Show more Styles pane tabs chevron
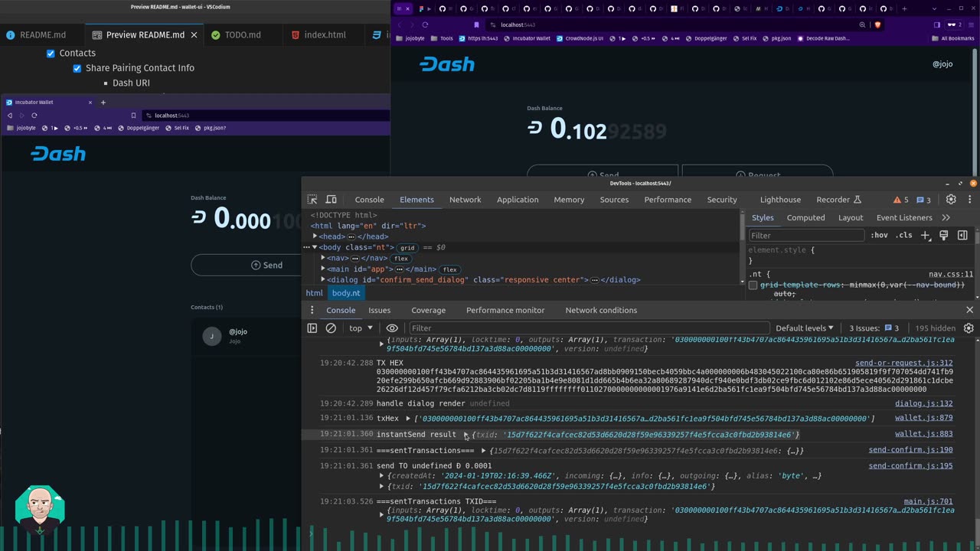The height and width of the screenshot is (551, 980). [x=946, y=218]
